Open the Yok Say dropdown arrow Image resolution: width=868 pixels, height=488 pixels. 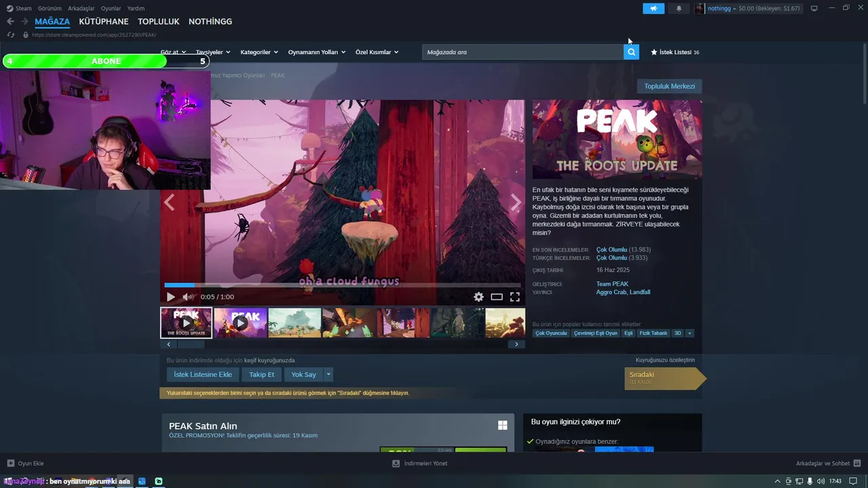tap(329, 374)
